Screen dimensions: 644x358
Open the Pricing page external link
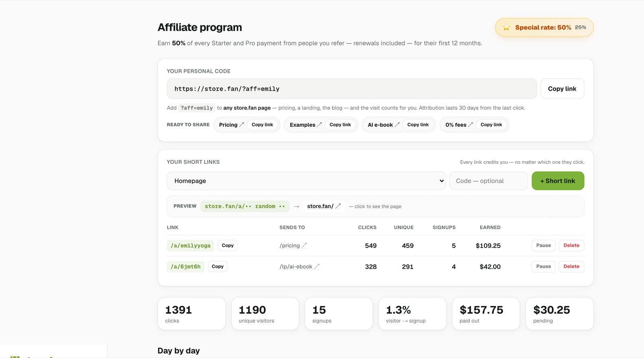click(231, 125)
